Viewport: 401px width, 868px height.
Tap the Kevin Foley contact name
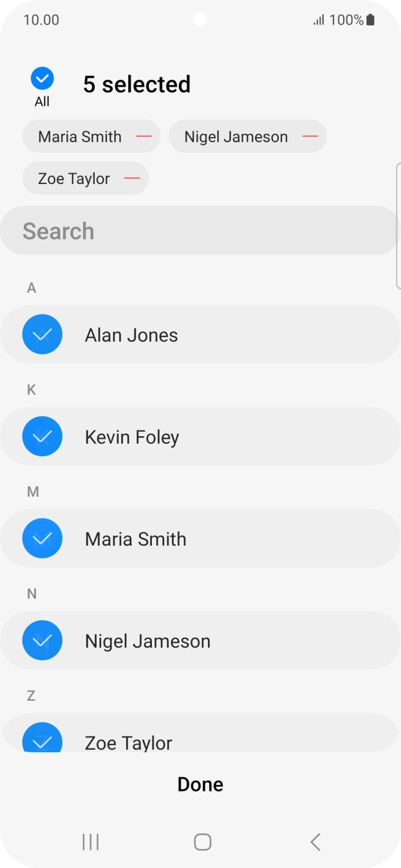pyautogui.click(x=132, y=438)
